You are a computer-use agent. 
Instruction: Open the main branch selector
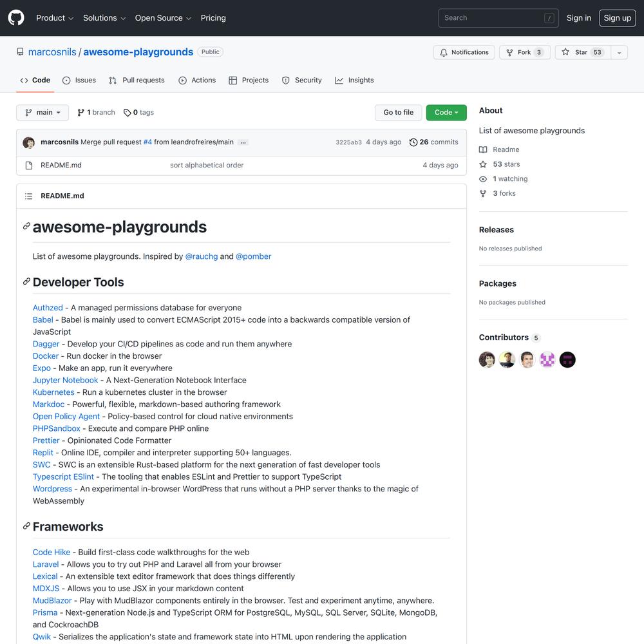coord(43,113)
